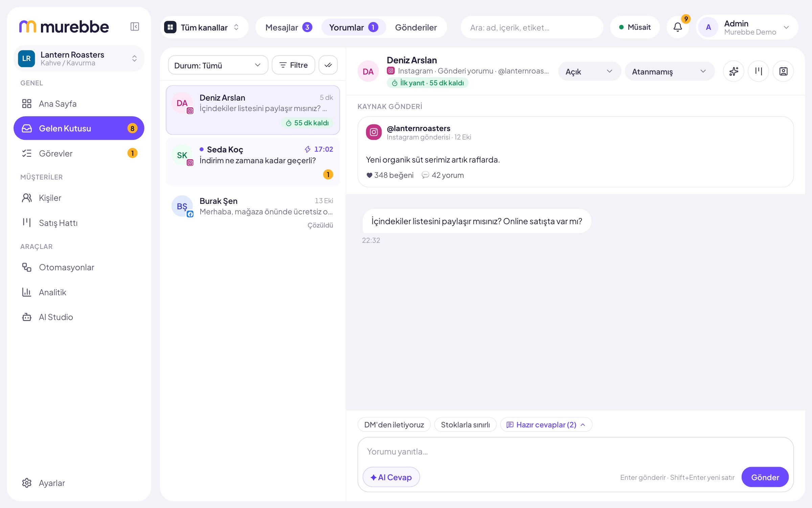Open Tüm kanallar channel dropdown
Screen dimensions: 812x508
point(204,27)
